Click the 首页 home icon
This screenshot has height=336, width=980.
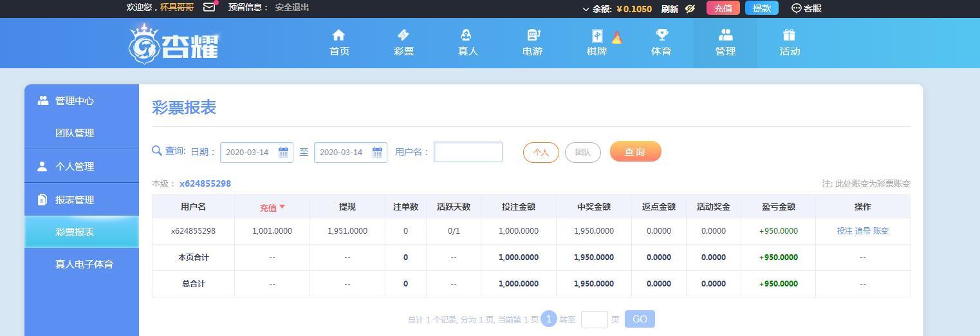pyautogui.click(x=339, y=35)
